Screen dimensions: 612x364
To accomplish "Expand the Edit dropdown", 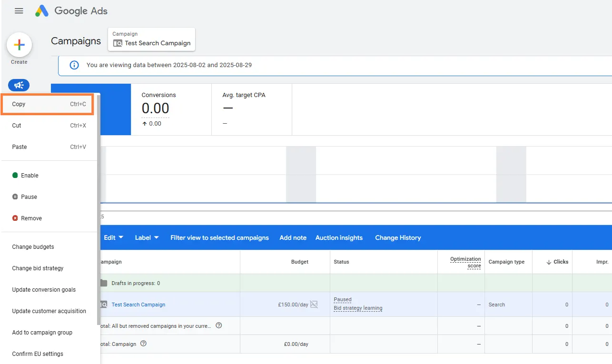I will [x=114, y=238].
